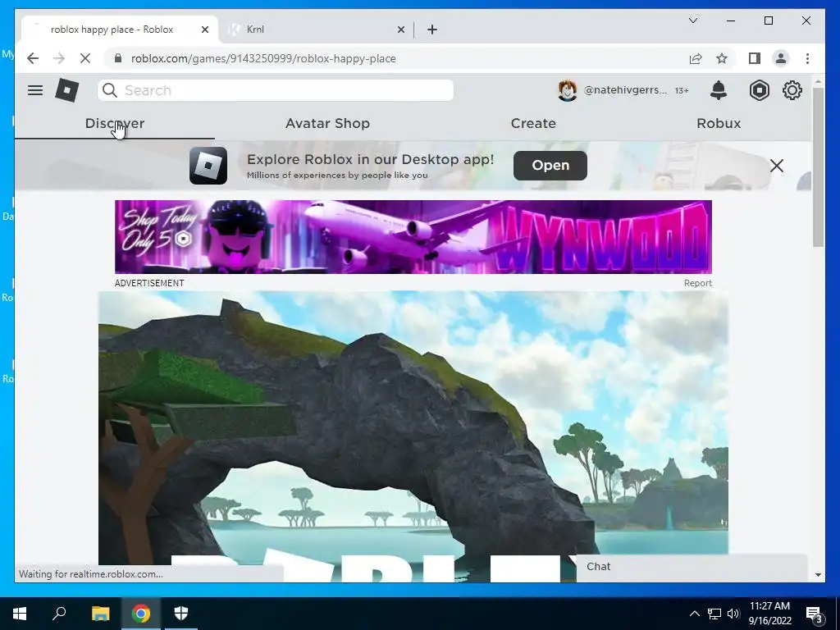The width and height of the screenshot is (840, 630).
Task: Open the notifications bell
Action: tap(719, 90)
